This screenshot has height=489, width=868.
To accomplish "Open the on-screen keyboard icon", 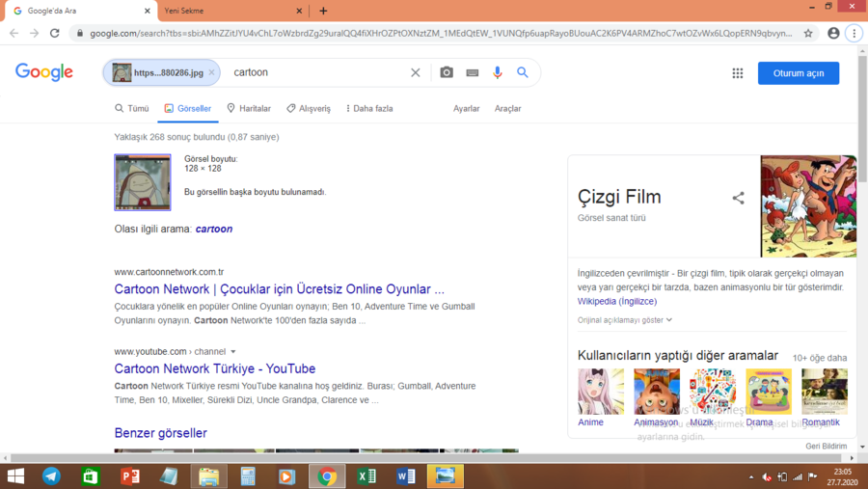I will point(473,72).
